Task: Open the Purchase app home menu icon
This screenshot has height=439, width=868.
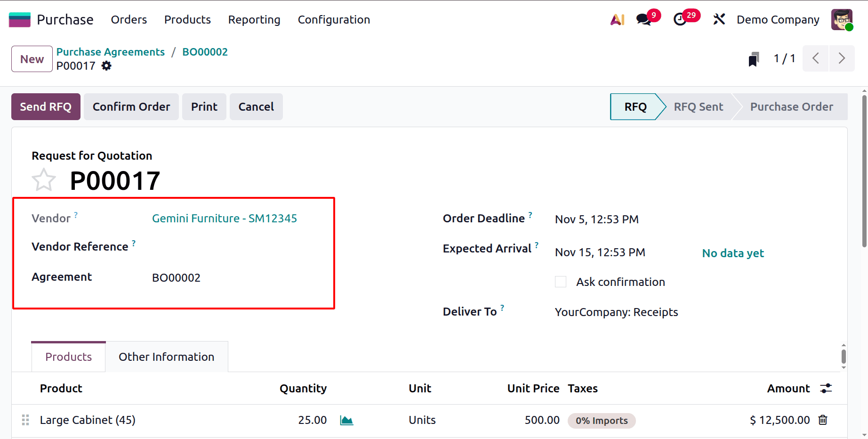Action: click(x=19, y=19)
